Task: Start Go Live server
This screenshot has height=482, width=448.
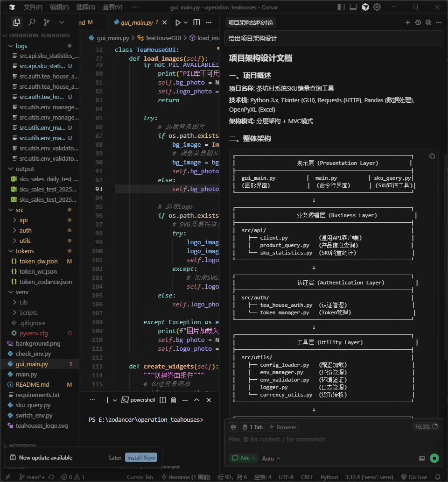Action: (414, 477)
